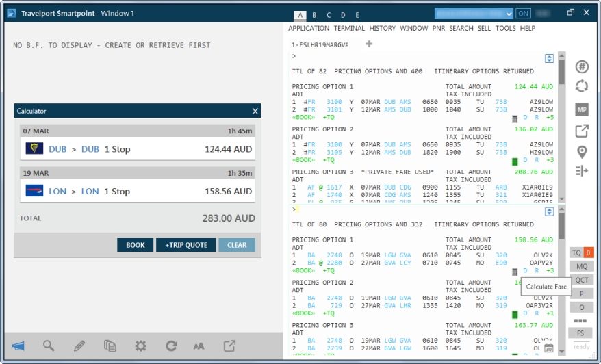The height and width of the screenshot is (364, 601).
Task: Click the TQ trip quote counter button
Action: click(581, 252)
